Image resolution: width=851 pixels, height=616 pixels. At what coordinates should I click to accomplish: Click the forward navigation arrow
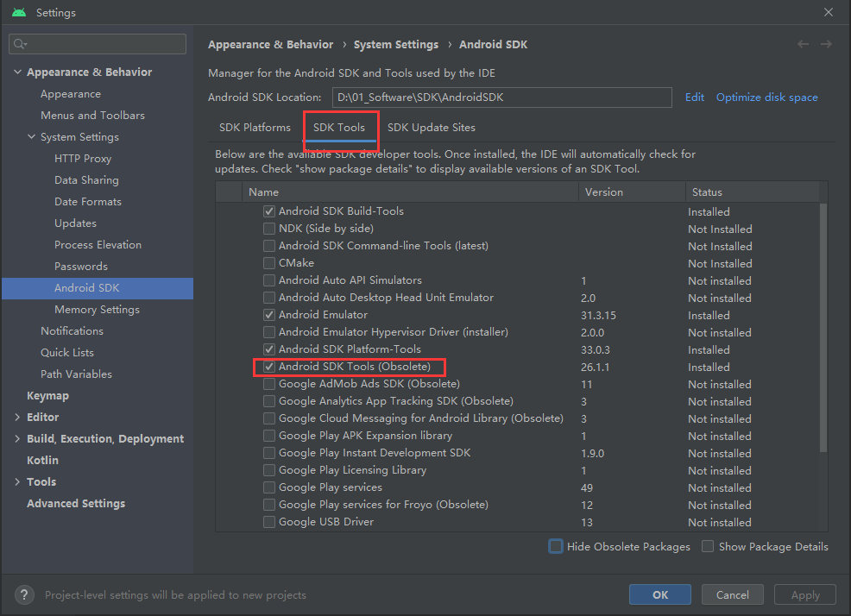point(826,44)
